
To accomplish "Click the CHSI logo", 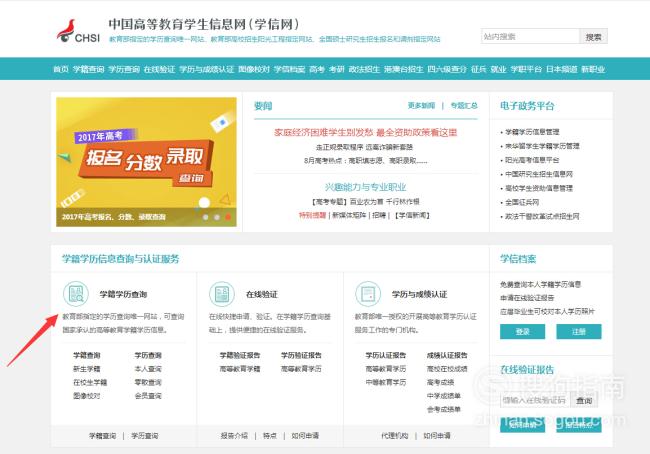I will (x=78, y=31).
